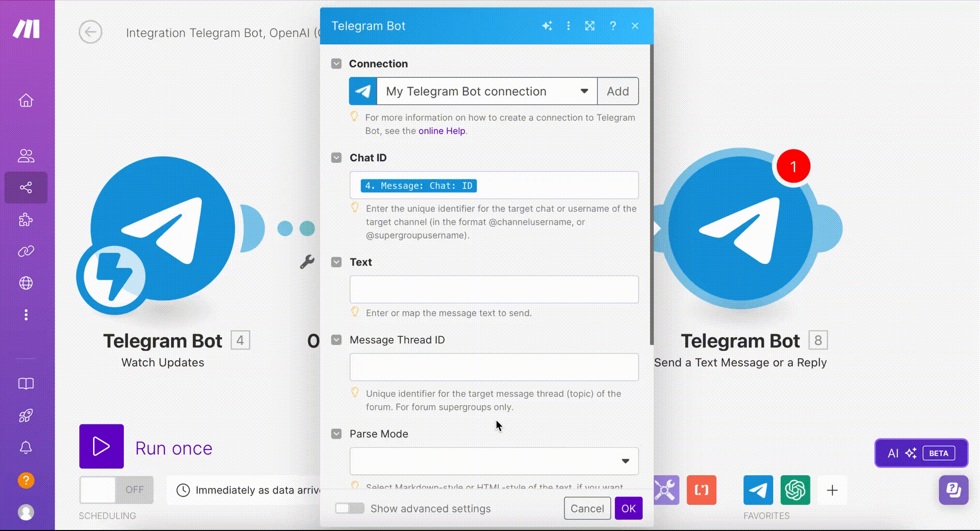The height and width of the screenshot is (531, 980).
Task: Click the online Help link
Action: coord(441,131)
